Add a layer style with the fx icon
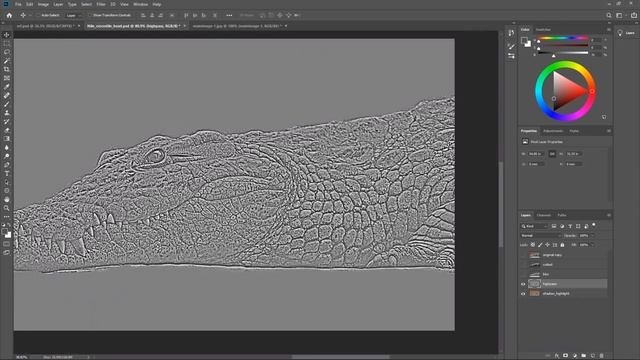640x360 pixels. (557, 356)
